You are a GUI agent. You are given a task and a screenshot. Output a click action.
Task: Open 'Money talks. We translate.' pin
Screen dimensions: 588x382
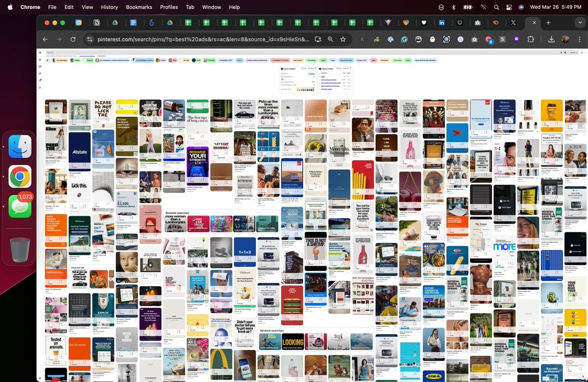[x=339, y=150]
